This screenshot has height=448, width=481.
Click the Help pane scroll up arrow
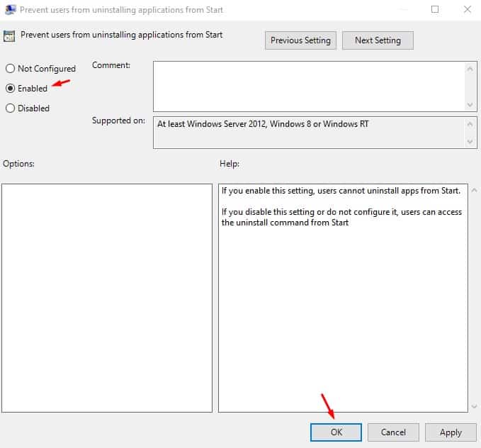tap(474, 191)
